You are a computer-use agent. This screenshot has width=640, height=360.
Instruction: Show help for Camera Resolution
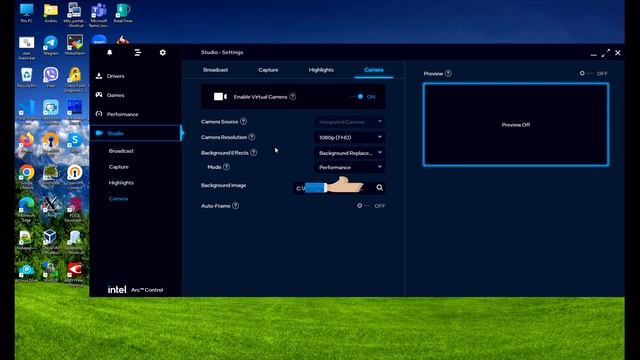[252, 137]
